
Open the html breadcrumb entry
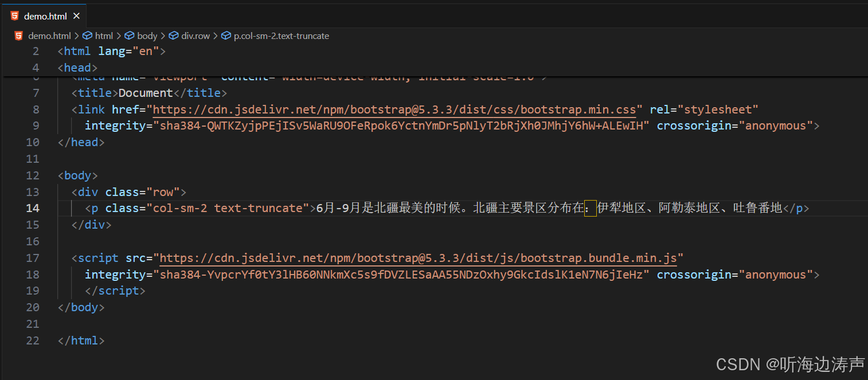pyautogui.click(x=104, y=36)
